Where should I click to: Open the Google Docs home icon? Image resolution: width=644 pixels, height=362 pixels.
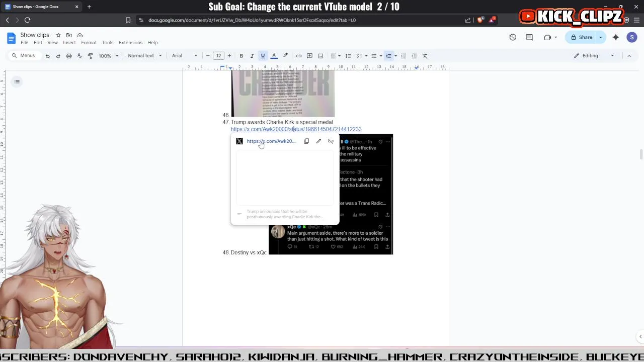pos(11,38)
